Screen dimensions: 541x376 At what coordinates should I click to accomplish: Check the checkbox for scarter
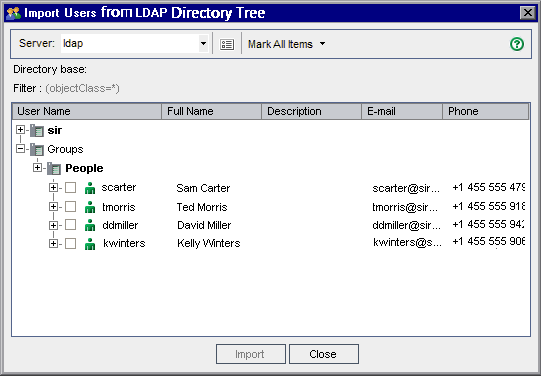(x=70, y=188)
